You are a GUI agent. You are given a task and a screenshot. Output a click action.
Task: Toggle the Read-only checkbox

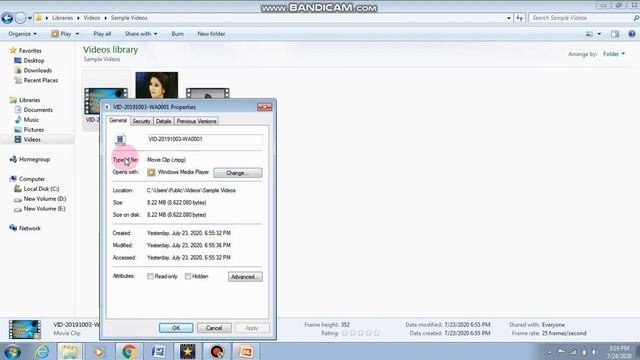(150, 276)
